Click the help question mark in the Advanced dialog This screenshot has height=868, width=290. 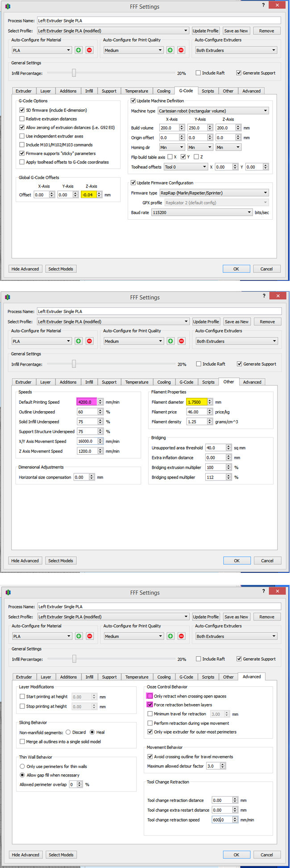click(263, 591)
